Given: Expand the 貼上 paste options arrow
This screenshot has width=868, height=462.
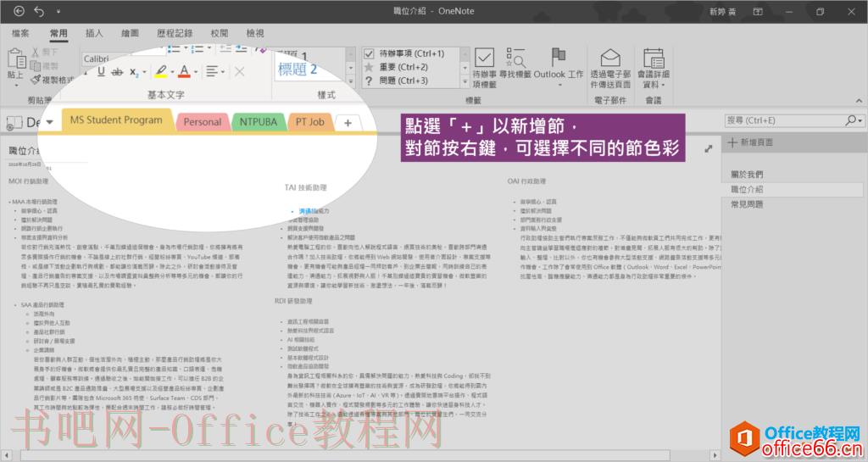Looking at the screenshot, I should [x=16, y=85].
